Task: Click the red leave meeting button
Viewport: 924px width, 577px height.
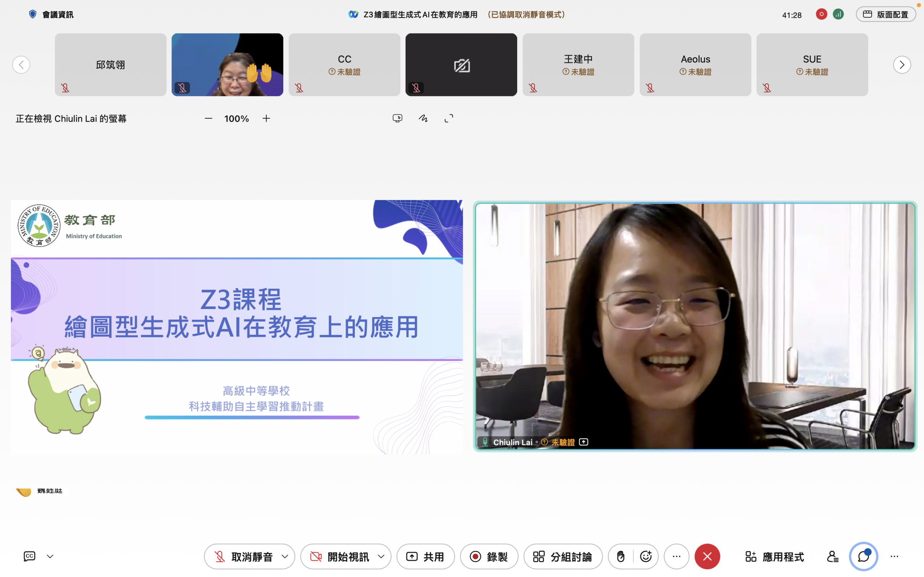Action: 707,556
